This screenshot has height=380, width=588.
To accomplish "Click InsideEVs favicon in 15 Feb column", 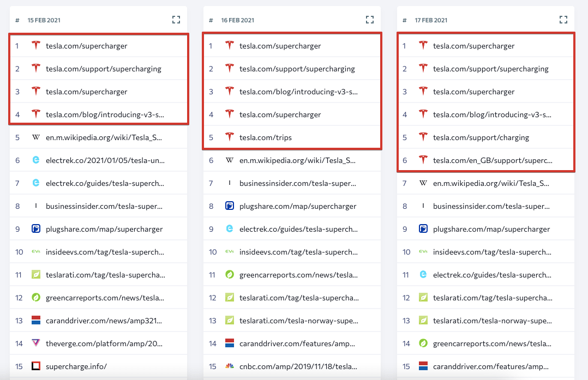I will click(36, 251).
